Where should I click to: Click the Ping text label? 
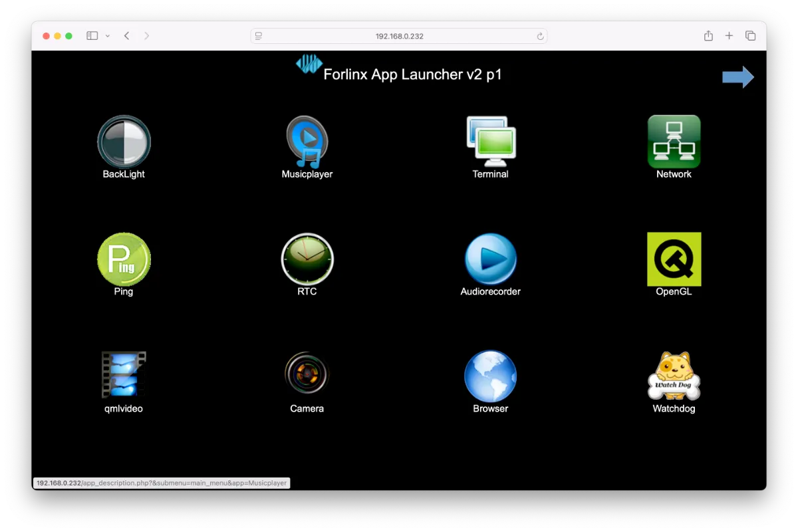click(124, 292)
